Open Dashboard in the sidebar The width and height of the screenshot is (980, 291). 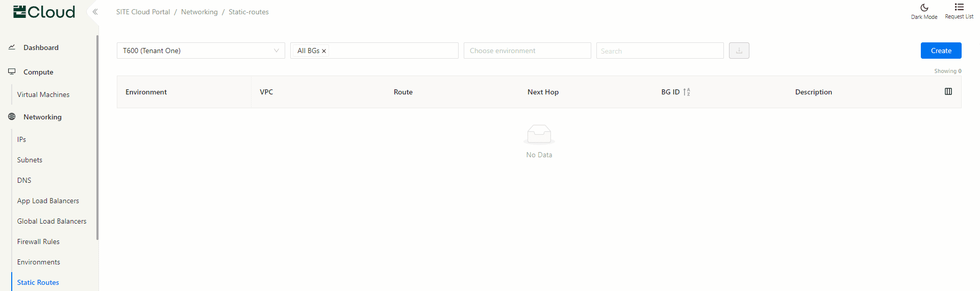point(41,47)
